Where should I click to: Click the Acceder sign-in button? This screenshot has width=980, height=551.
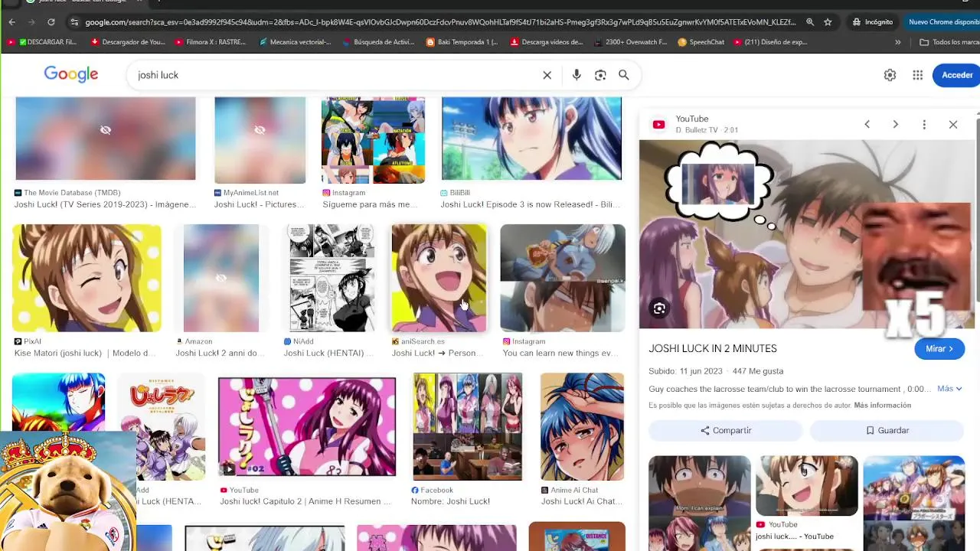click(x=956, y=75)
